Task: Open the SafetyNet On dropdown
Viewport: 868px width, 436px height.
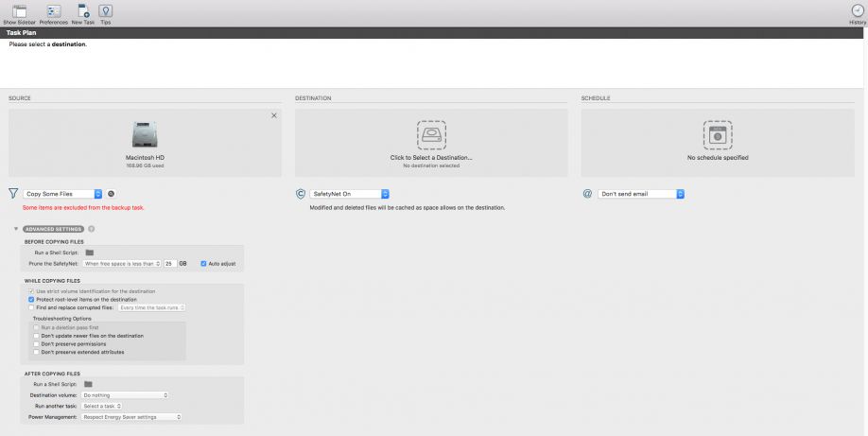Action: 350,194
